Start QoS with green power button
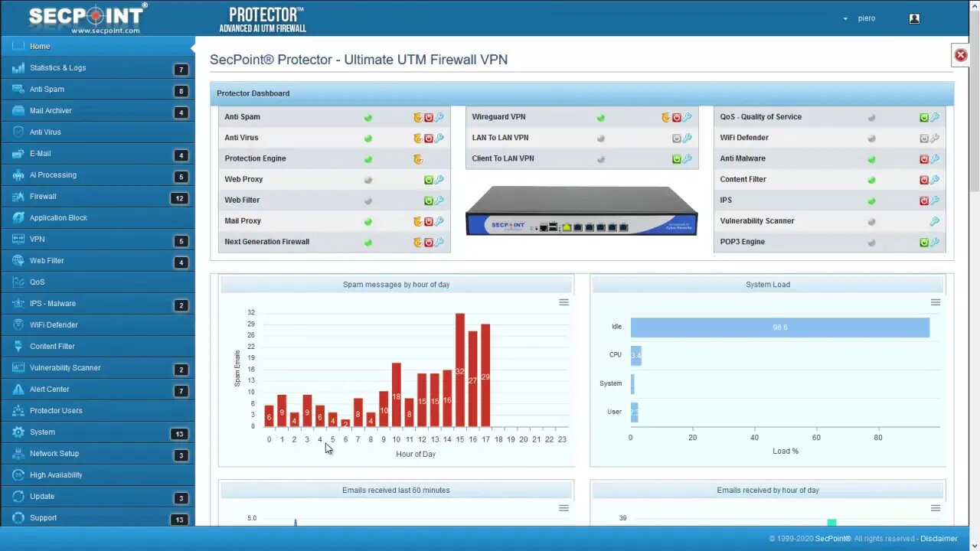This screenshot has height=551, width=980. point(924,117)
